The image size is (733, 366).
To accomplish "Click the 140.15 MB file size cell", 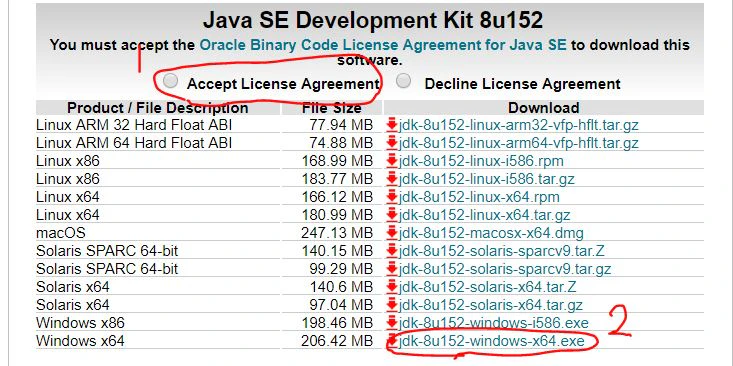I will [x=338, y=251].
